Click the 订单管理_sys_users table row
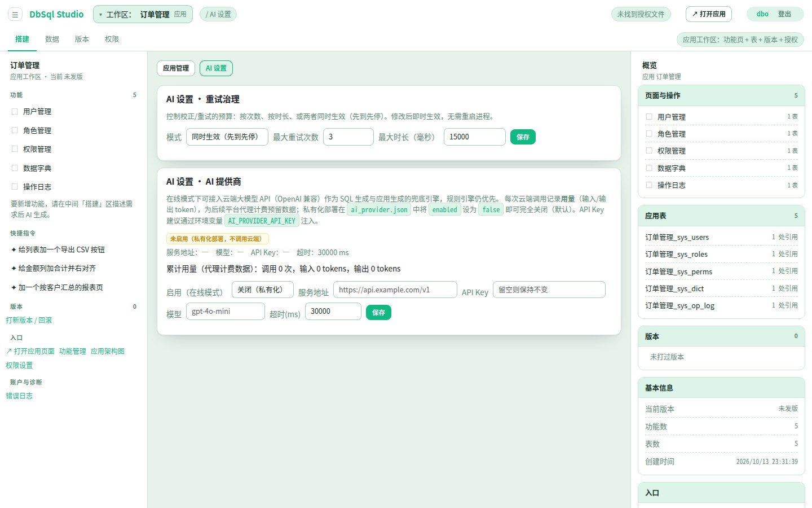 (x=721, y=237)
